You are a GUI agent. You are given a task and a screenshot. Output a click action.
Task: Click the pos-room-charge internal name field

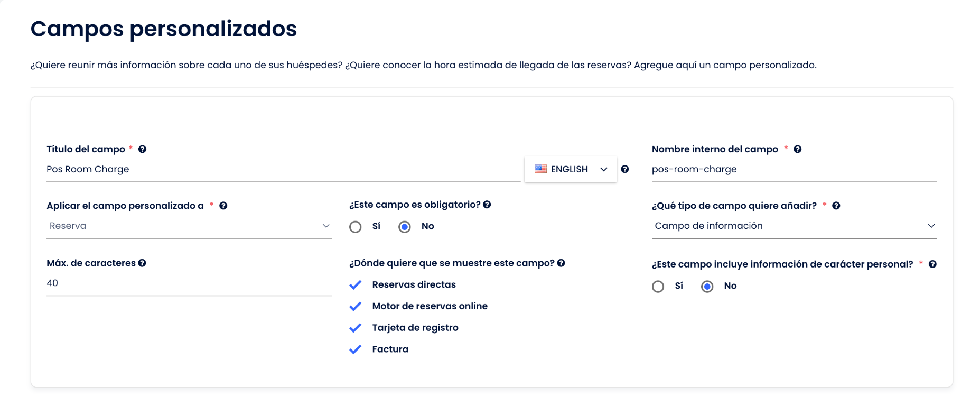(795, 170)
